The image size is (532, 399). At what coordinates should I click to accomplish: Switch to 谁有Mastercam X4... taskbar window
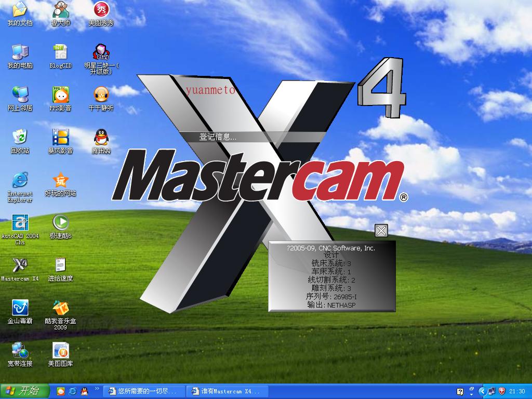[x=228, y=392]
